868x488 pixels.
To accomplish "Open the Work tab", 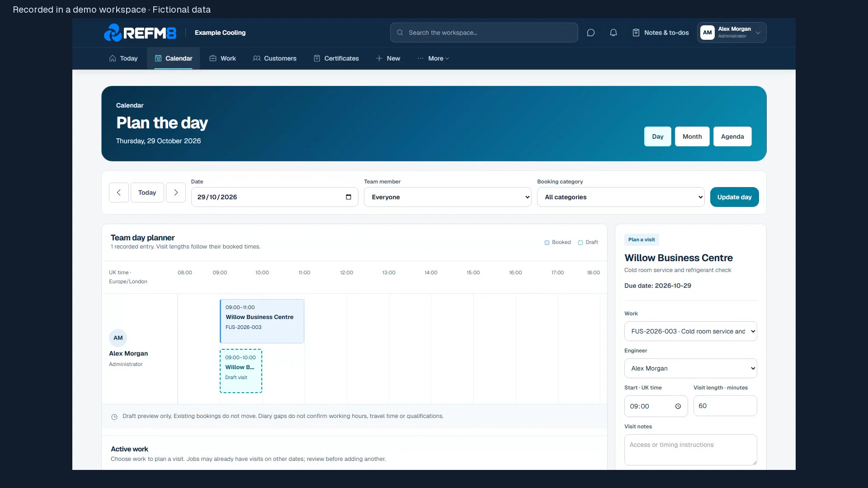I will click(x=222, y=58).
